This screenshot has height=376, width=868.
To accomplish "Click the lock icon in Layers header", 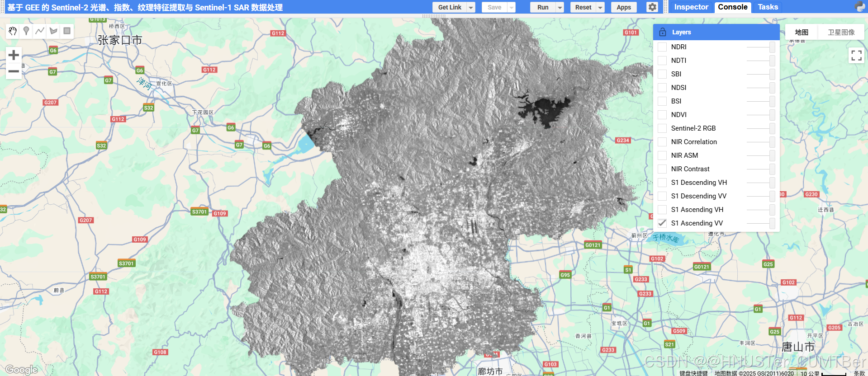I will (663, 32).
